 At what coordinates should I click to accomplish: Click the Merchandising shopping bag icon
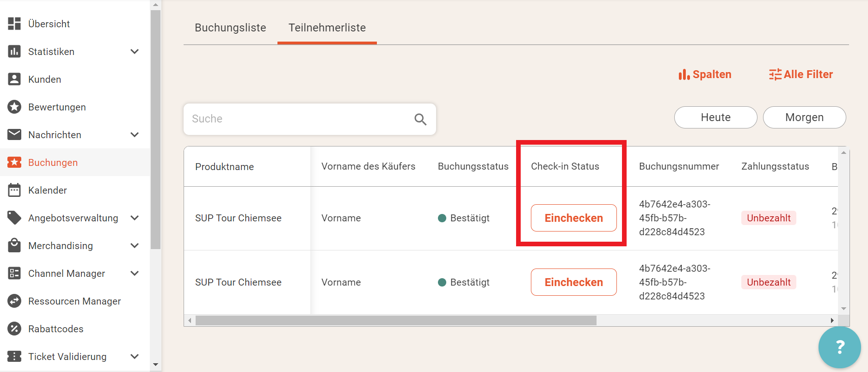[14, 245]
